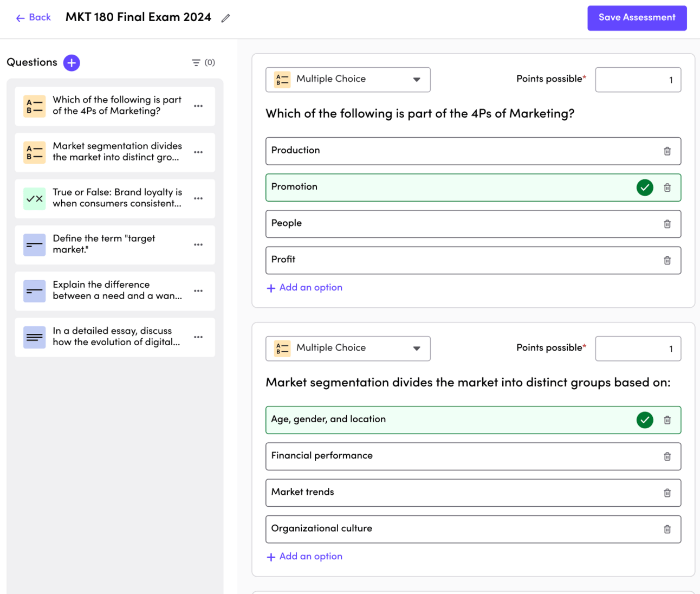Select the 4Ps of Marketing question in sidebar

[115, 106]
